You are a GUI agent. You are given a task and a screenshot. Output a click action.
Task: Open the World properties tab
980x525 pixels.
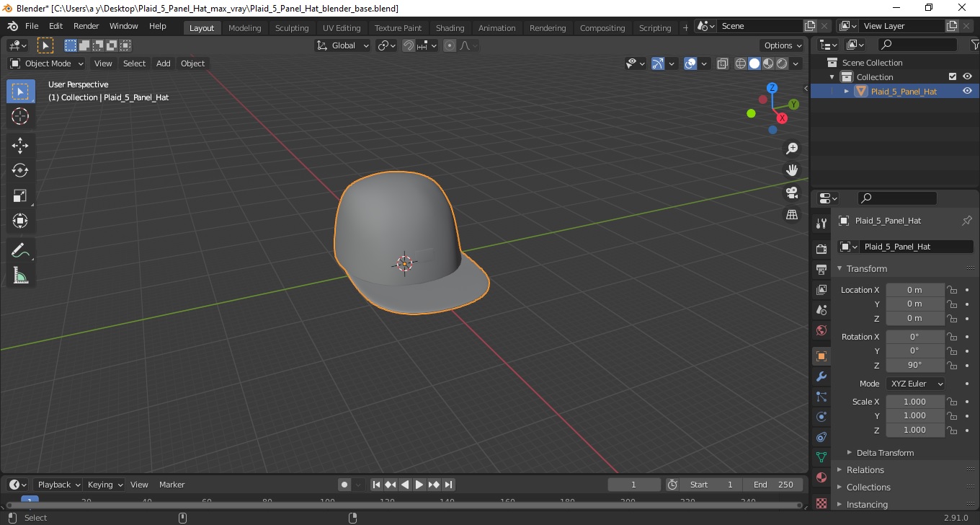tap(821, 330)
